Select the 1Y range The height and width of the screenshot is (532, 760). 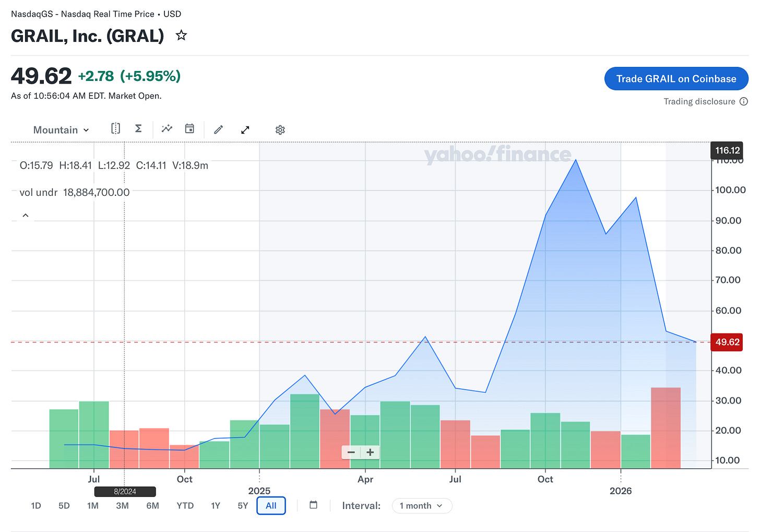click(x=216, y=505)
